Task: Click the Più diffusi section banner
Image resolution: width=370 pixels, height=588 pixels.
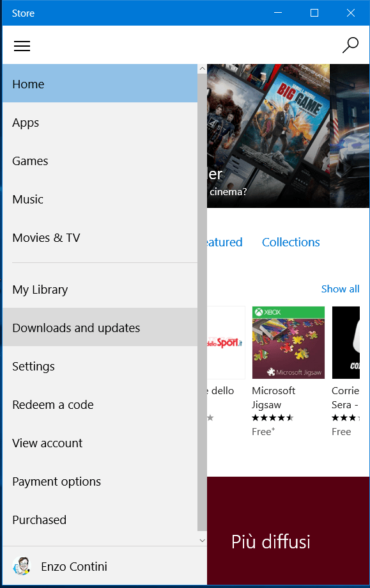Action: click(x=288, y=530)
